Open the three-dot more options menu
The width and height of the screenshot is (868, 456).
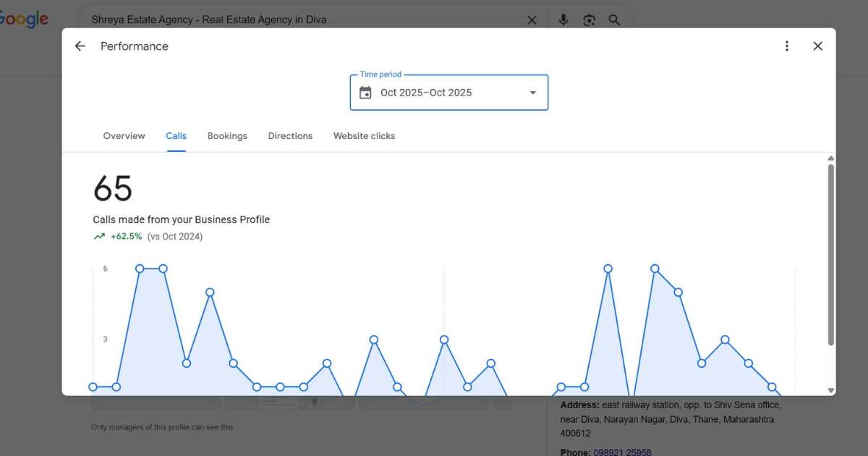click(787, 46)
